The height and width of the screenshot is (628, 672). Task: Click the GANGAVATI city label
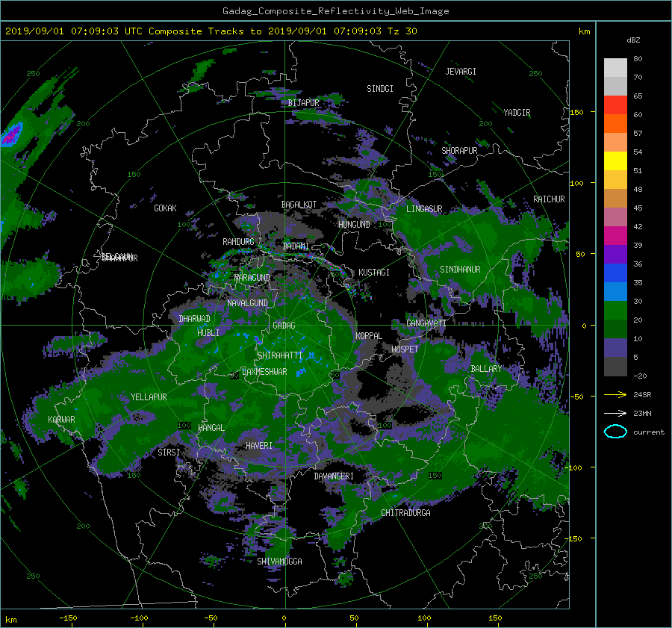point(426,323)
